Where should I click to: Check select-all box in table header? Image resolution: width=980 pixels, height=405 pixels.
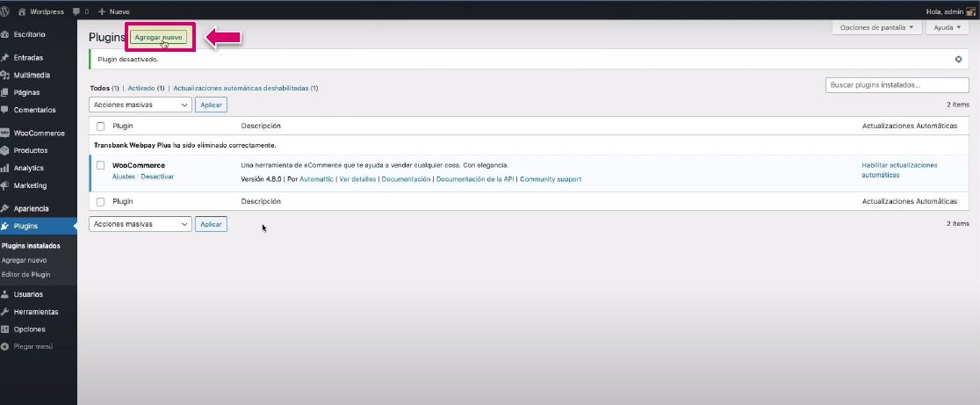pos(101,127)
